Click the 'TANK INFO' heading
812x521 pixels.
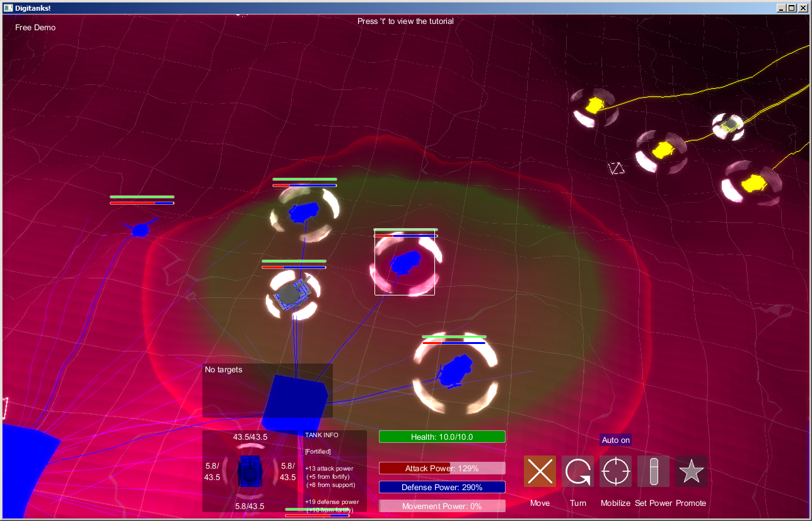322,435
